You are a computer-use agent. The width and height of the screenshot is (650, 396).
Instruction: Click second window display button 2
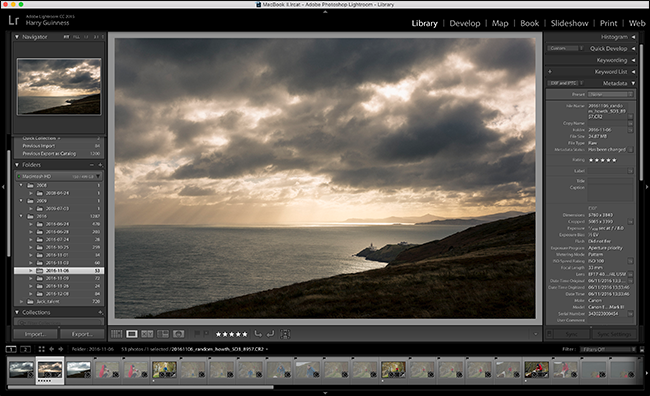point(25,349)
